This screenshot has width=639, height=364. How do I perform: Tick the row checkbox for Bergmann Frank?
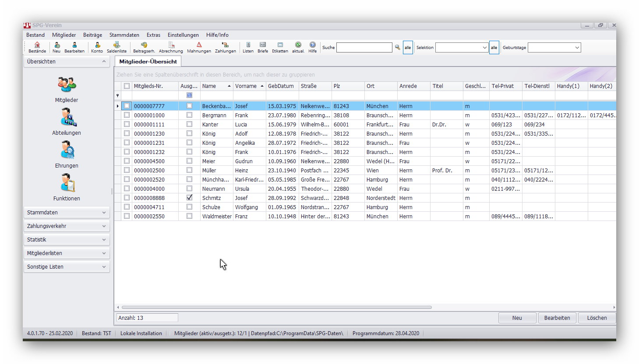127,115
